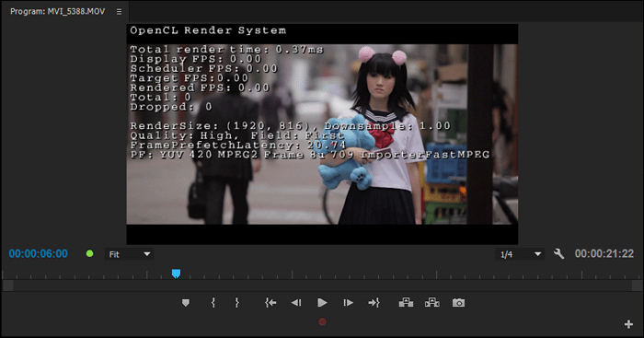The image size is (644, 338).
Task: Step forward one frame
Action: click(349, 303)
